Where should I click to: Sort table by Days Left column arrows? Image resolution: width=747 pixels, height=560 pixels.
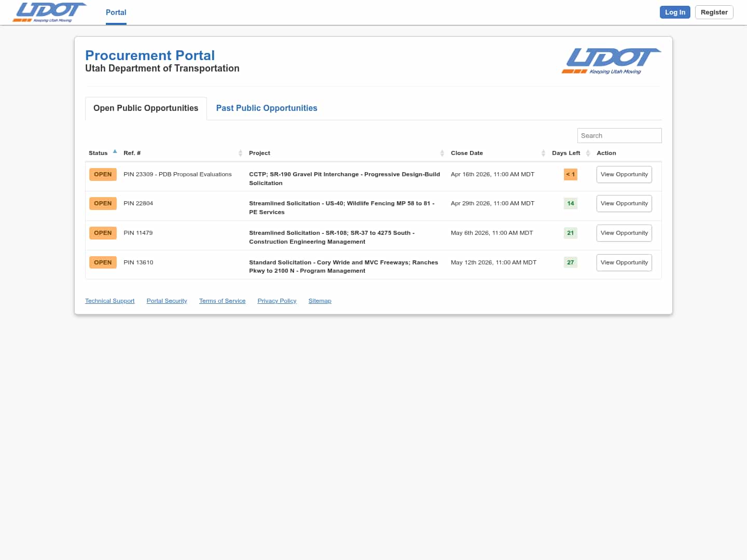[588, 153]
